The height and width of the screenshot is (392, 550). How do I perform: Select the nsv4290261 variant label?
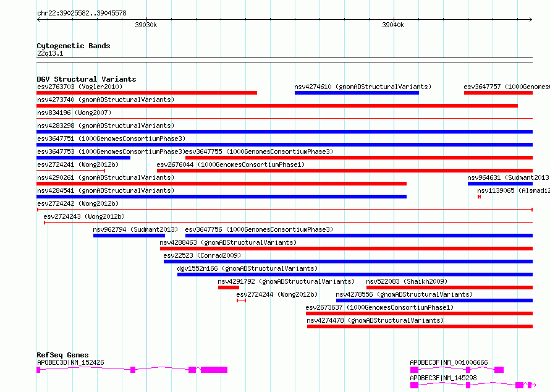click(x=106, y=177)
